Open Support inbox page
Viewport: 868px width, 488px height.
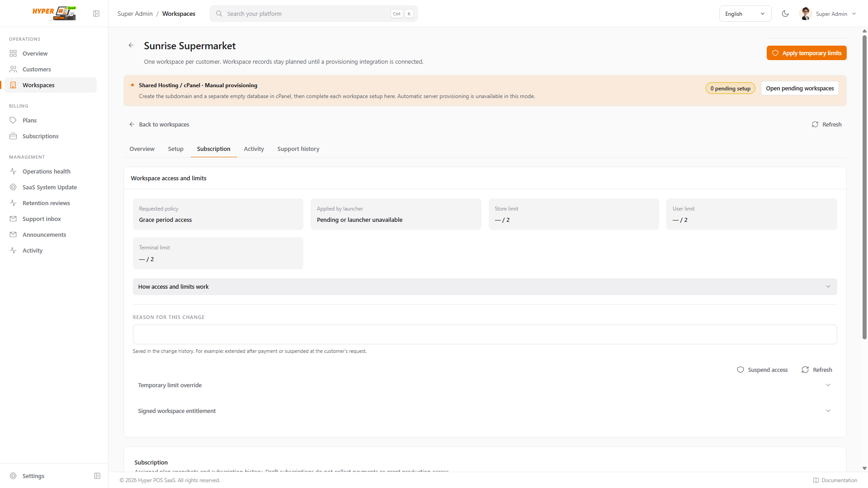tap(51, 219)
